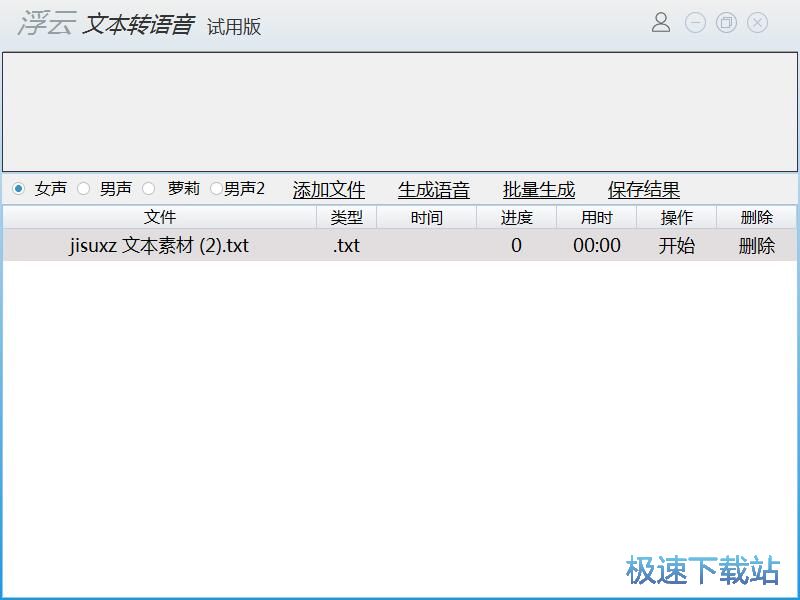
Task: Click the 删除 column header
Action: (x=757, y=217)
